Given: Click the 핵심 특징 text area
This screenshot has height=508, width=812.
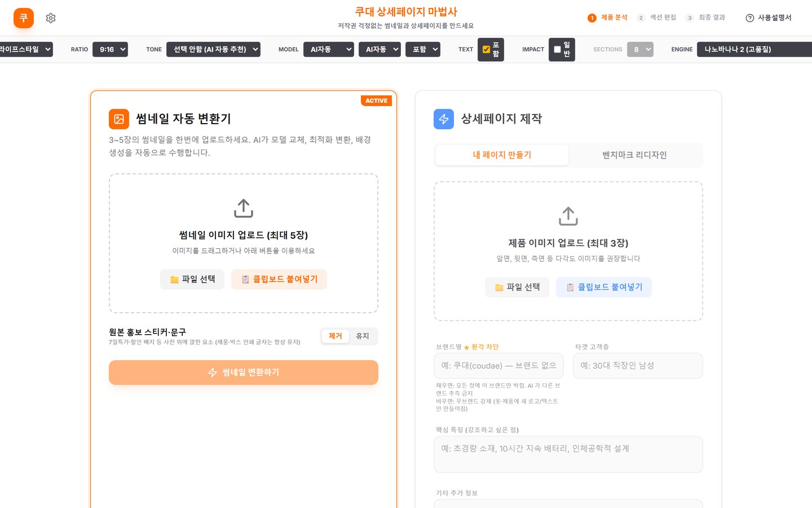Looking at the screenshot, I should coord(568,454).
